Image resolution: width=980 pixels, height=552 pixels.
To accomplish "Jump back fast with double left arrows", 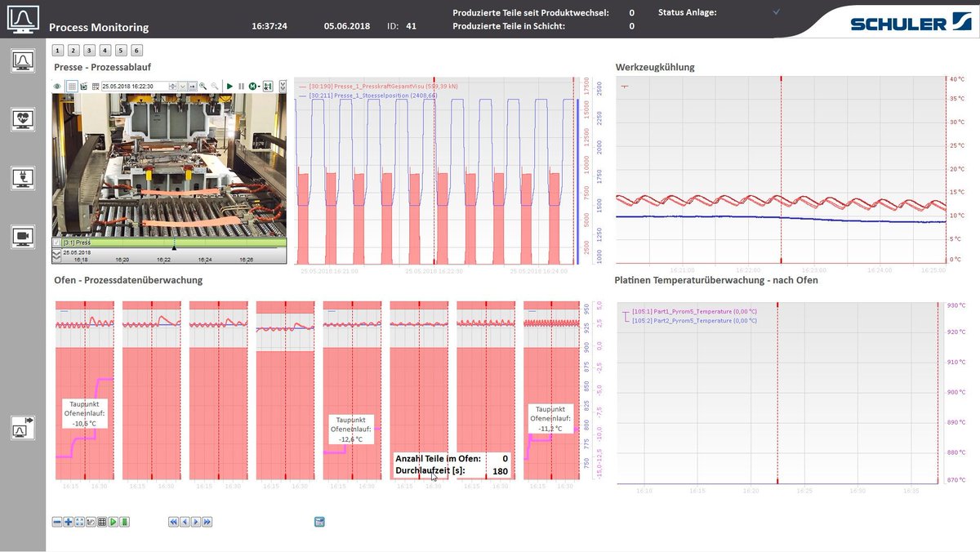I will 173,522.
